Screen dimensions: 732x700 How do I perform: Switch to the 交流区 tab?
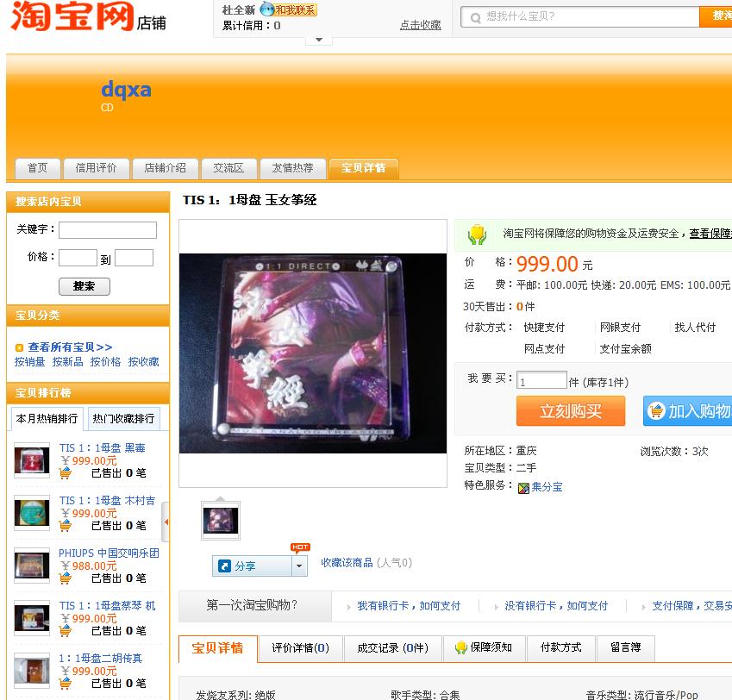[x=228, y=168]
